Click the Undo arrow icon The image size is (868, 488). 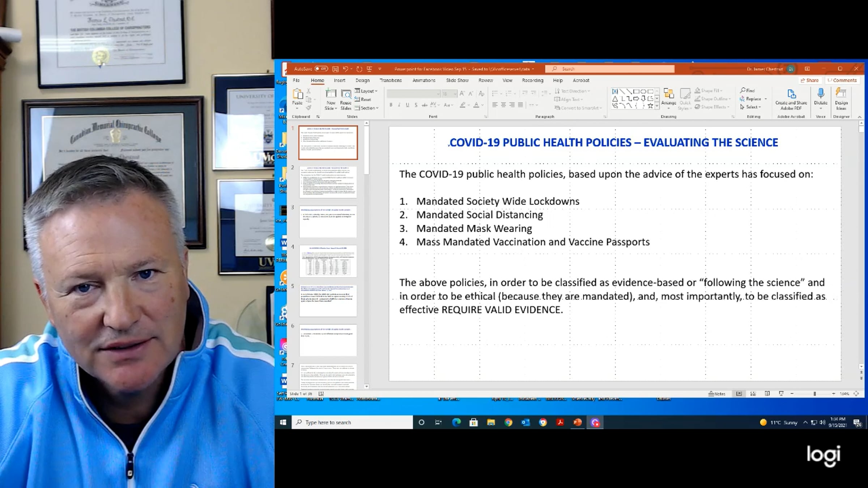345,69
